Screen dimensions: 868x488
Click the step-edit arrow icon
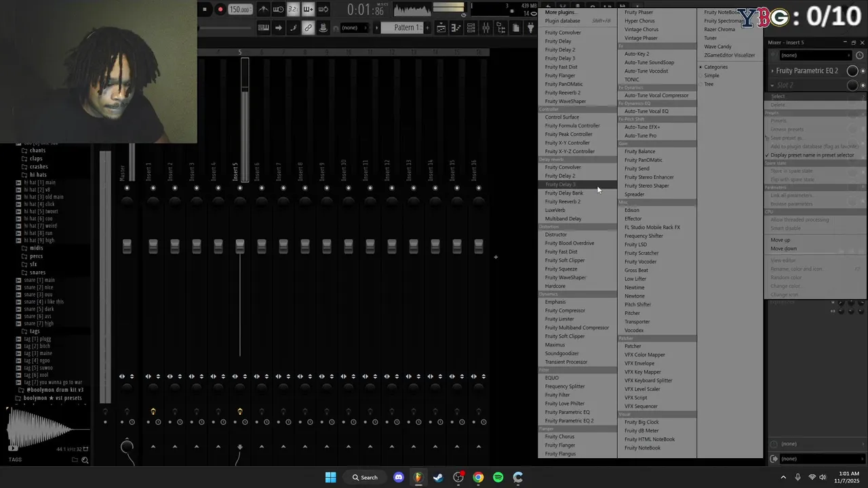coord(278,28)
